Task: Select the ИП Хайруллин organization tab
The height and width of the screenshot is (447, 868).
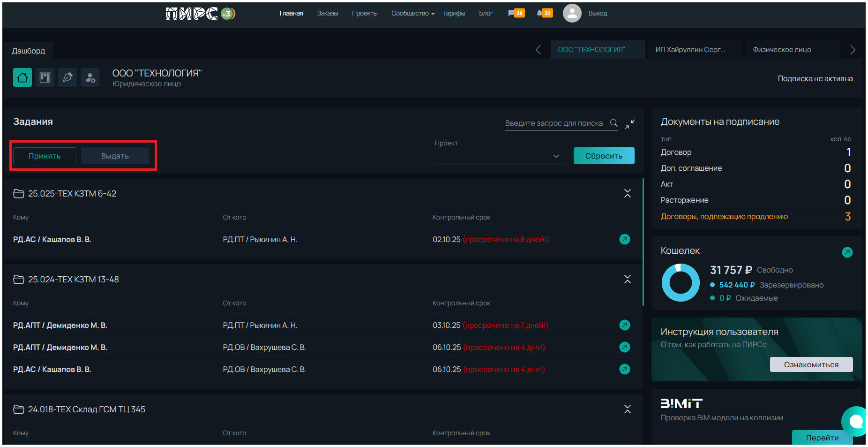Action: click(x=690, y=50)
